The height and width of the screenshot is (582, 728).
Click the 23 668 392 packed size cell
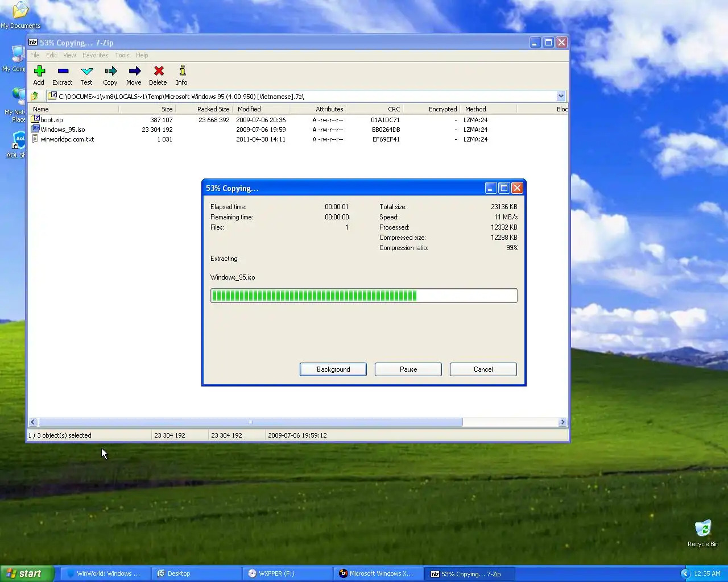point(214,120)
